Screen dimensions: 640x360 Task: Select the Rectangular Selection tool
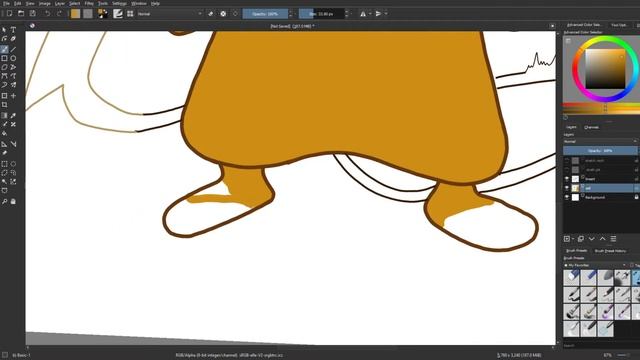point(4,164)
